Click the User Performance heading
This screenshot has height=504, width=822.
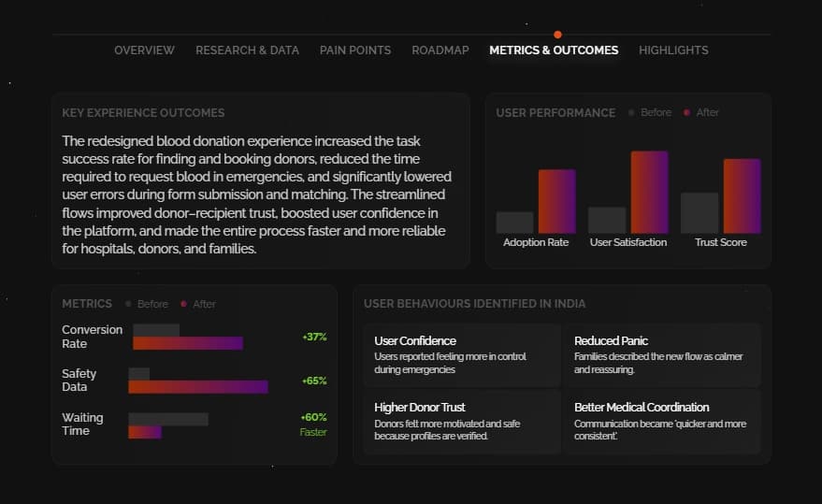point(555,113)
